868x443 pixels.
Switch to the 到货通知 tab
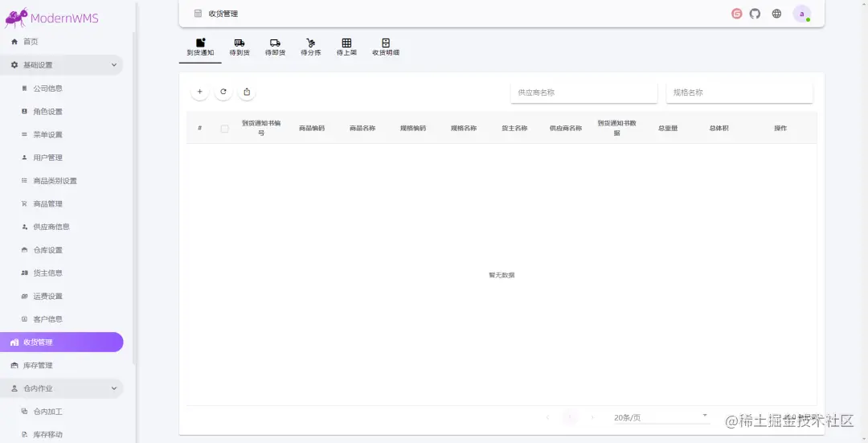(x=200, y=47)
